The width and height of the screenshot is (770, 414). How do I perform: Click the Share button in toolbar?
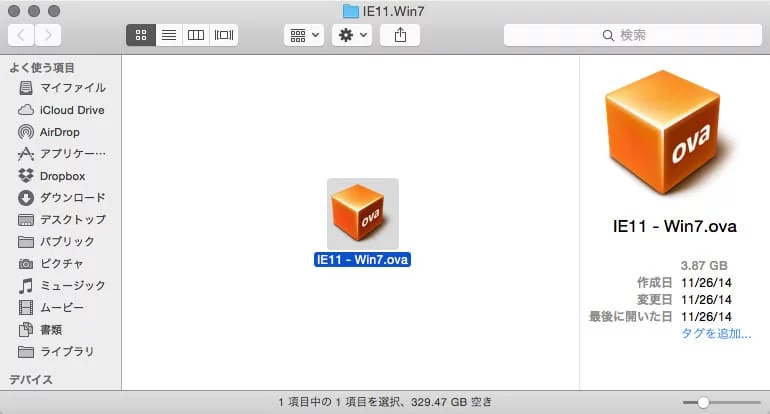click(x=400, y=35)
